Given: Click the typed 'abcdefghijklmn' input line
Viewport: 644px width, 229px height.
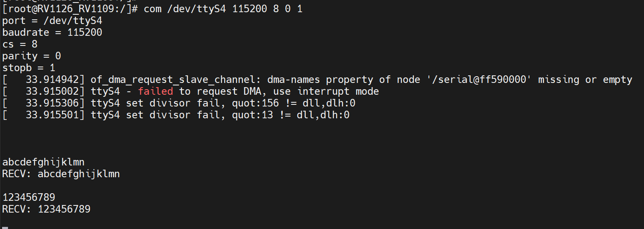Looking at the screenshot, I should point(43,162).
